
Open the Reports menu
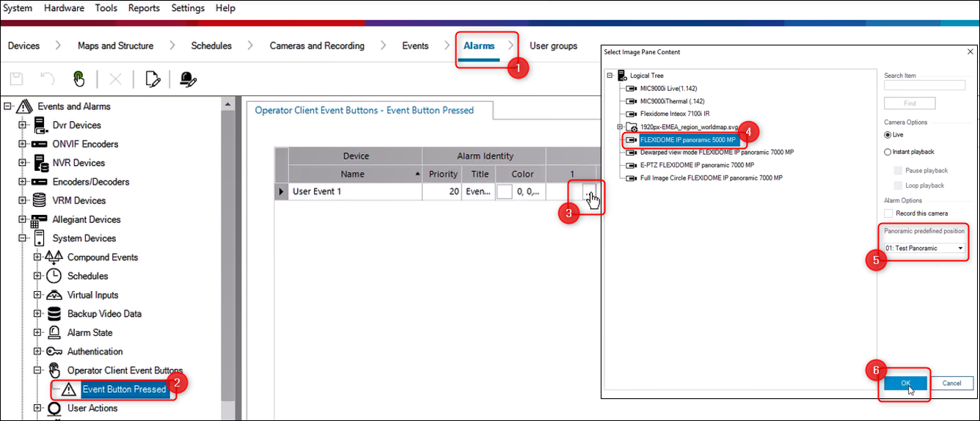coord(144,8)
